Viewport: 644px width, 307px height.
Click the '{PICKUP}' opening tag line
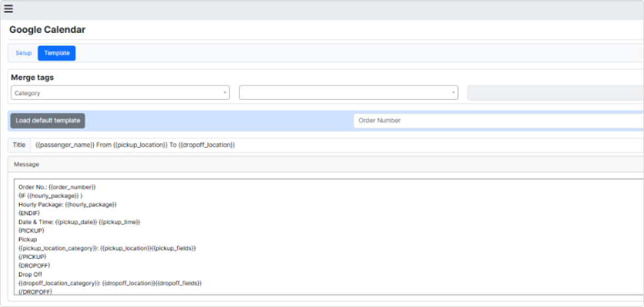point(31,230)
